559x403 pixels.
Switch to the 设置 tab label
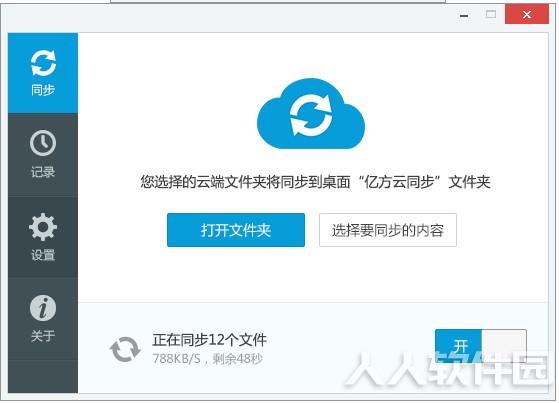[43, 255]
